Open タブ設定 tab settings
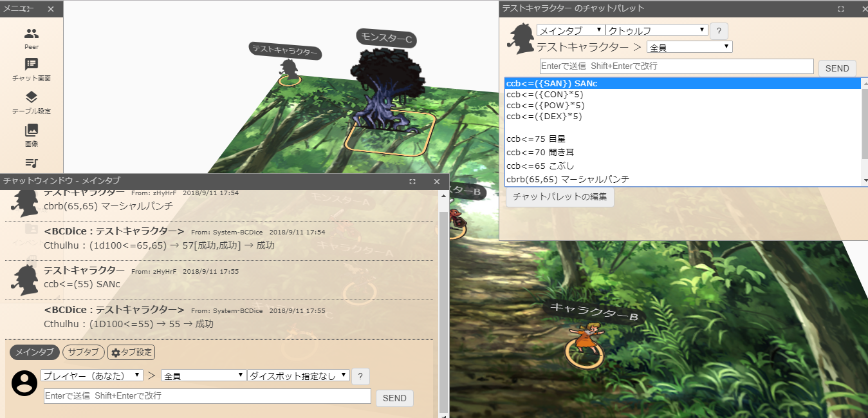This screenshot has width=868, height=418. point(131,352)
